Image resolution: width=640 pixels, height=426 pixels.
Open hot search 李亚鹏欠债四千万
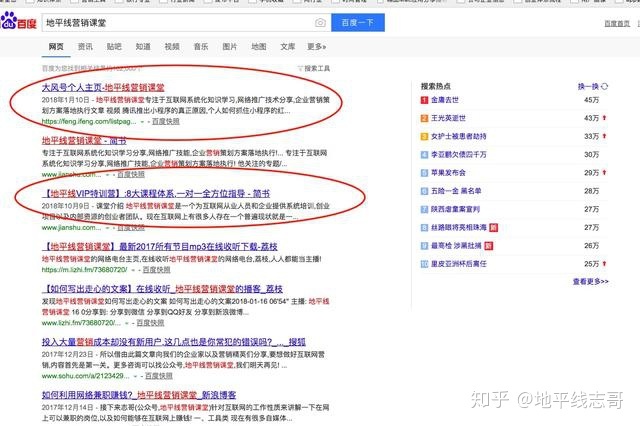coord(459,155)
